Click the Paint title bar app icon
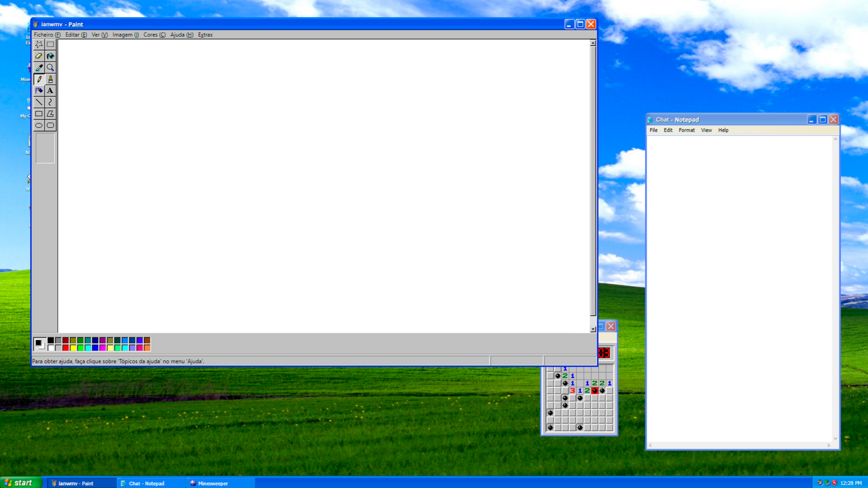Image resolution: width=868 pixels, height=488 pixels. (36, 24)
